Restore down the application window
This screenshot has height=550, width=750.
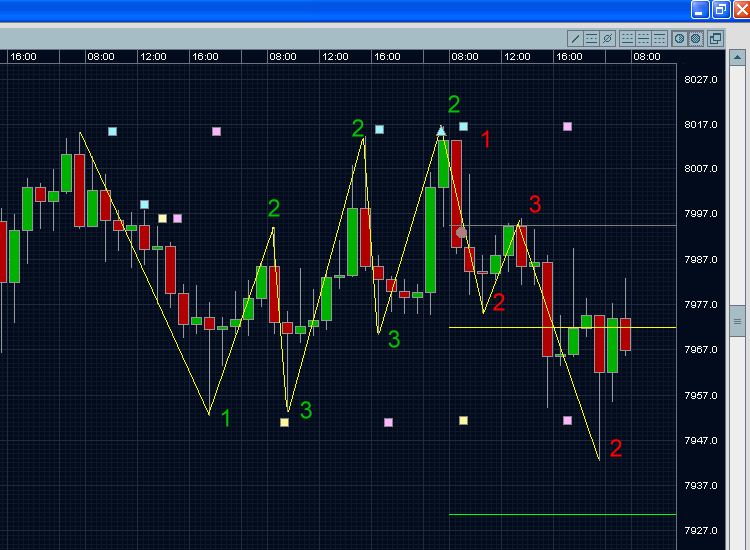[x=721, y=9]
